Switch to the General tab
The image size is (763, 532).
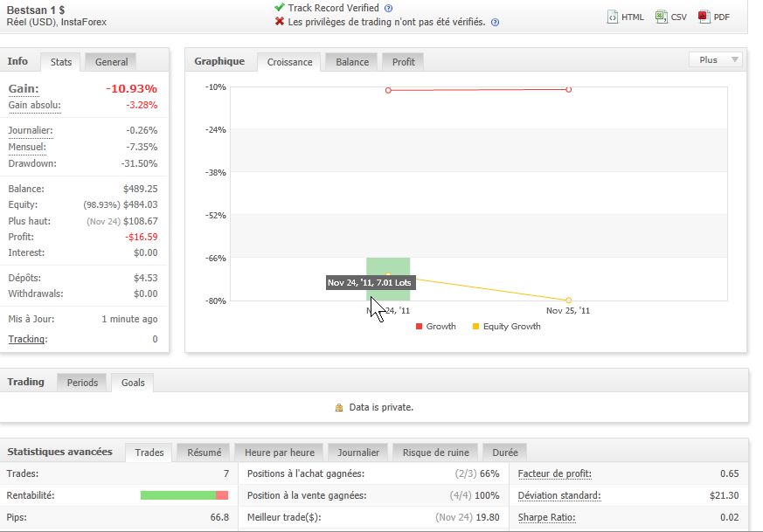(111, 62)
